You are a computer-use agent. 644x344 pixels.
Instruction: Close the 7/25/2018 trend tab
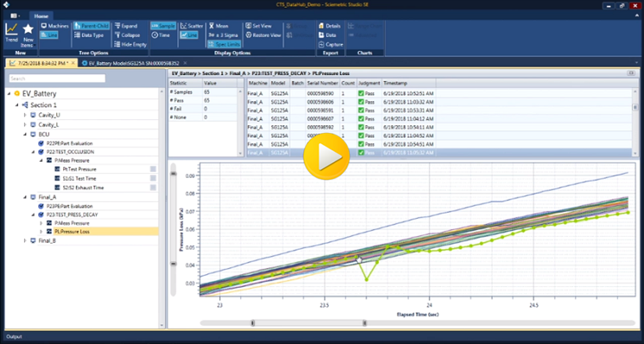coord(73,63)
